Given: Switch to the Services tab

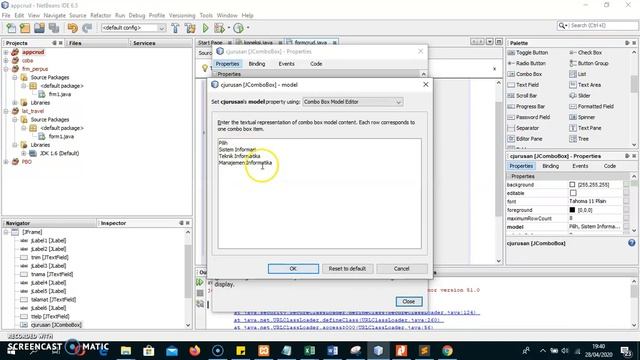Looking at the screenshot, I should tap(144, 43).
